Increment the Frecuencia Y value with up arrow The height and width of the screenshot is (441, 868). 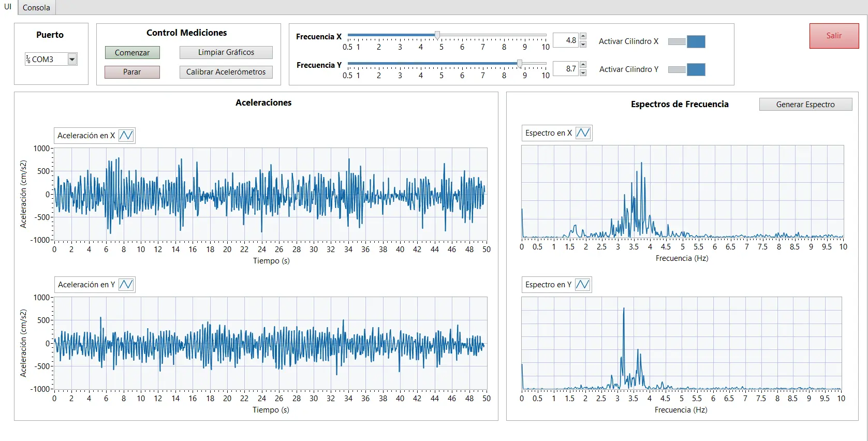point(583,65)
